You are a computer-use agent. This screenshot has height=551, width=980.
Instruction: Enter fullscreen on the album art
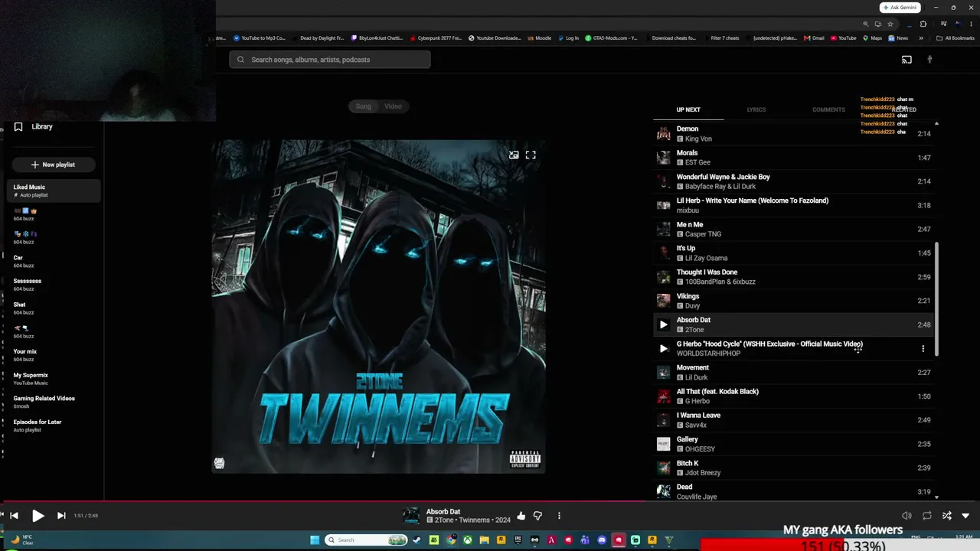pos(531,155)
